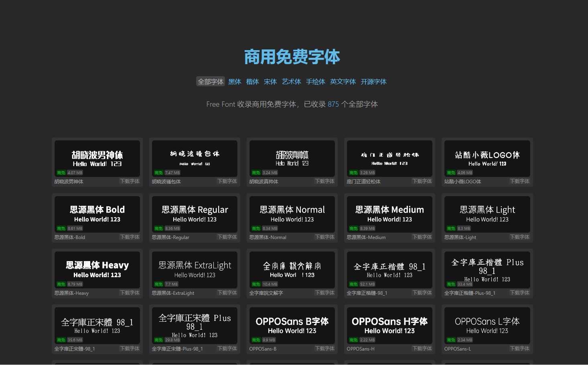The height and width of the screenshot is (365, 588).
Task: Click the 商用免费字体 page title
Action: 292,57
